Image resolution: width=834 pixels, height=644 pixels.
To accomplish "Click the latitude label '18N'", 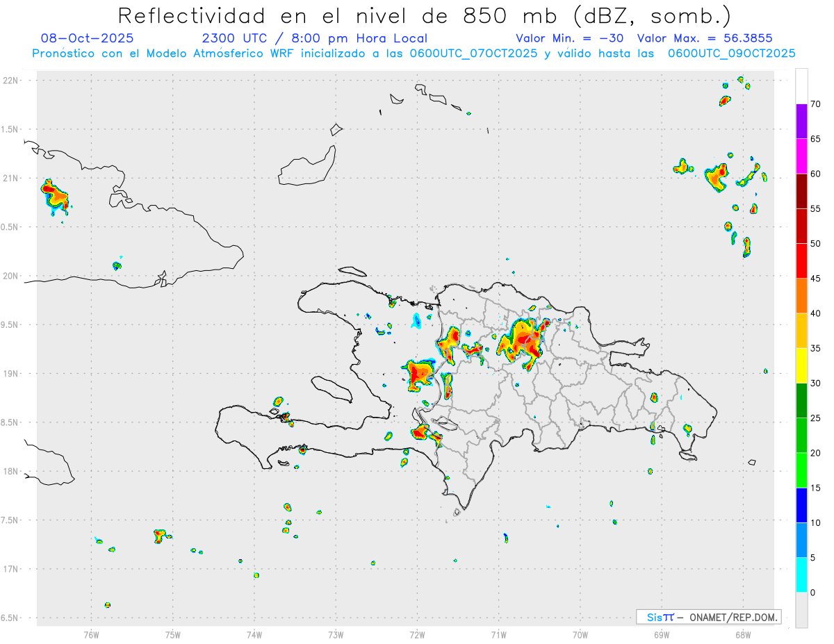I will (11, 471).
